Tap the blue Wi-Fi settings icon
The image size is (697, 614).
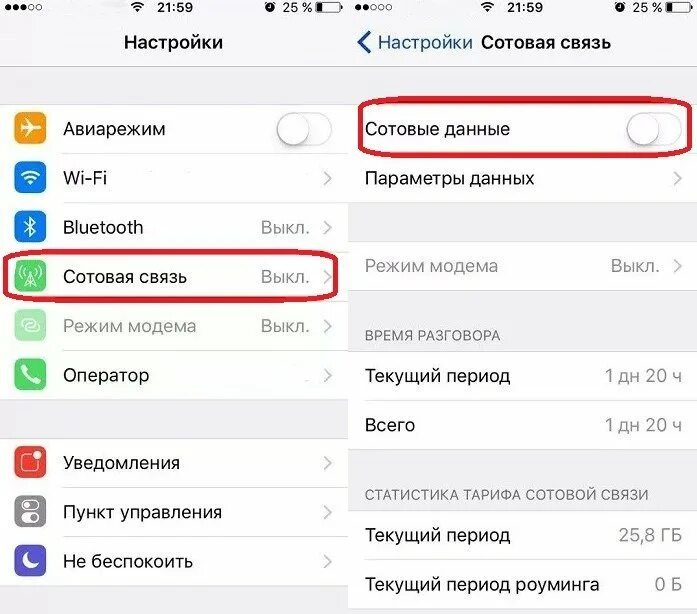coord(30,177)
